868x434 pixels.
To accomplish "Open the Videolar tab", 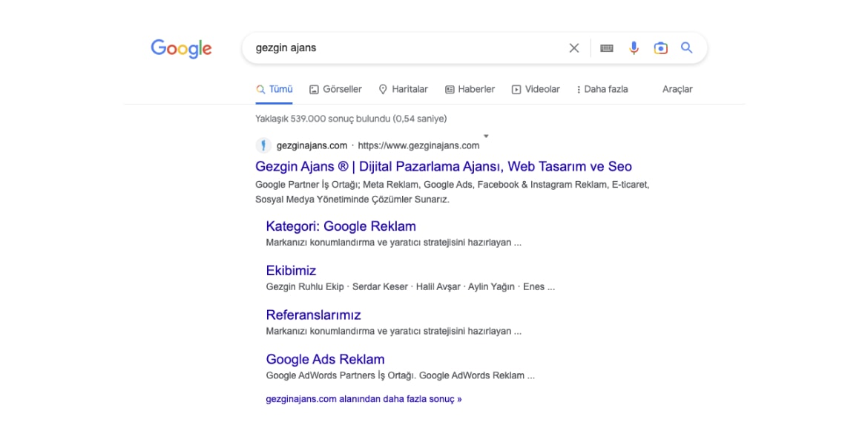I will tap(536, 89).
